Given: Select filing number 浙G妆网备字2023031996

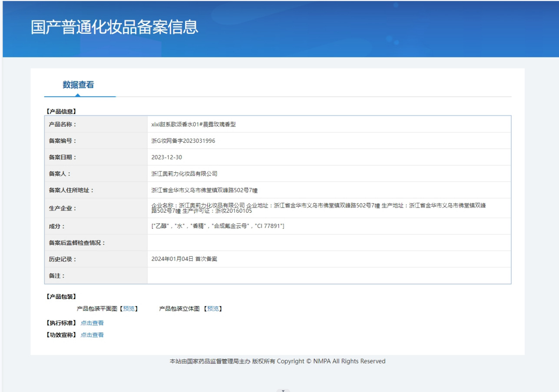Looking at the screenshot, I should point(183,141).
